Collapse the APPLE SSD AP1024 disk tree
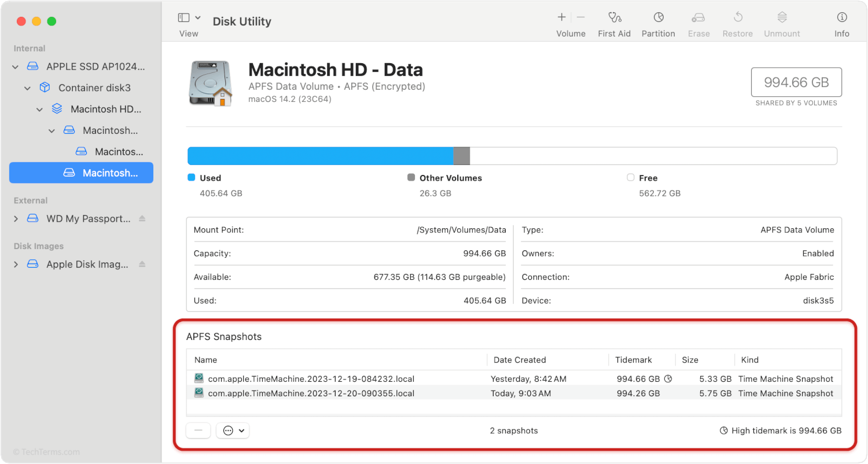Viewport: 868px width, 464px height. point(16,67)
